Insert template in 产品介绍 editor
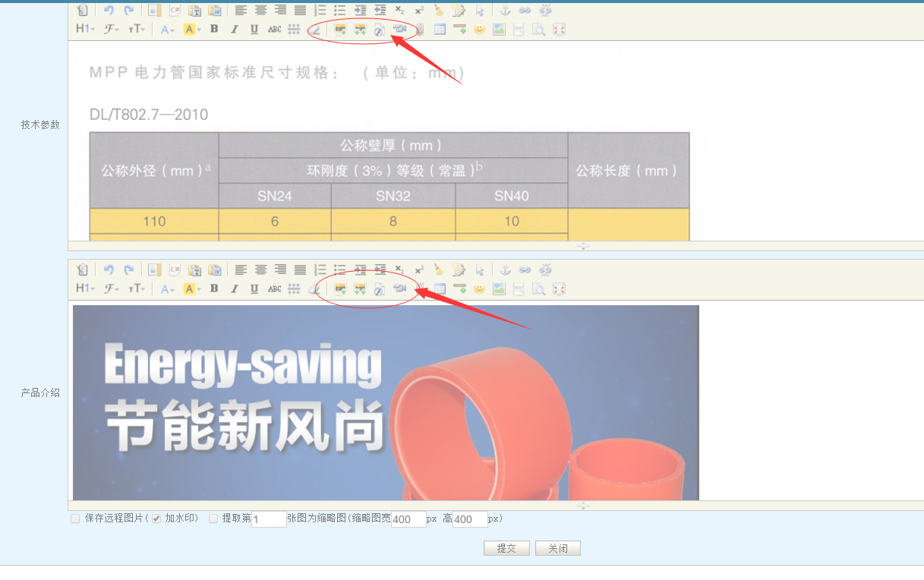 click(x=155, y=270)
